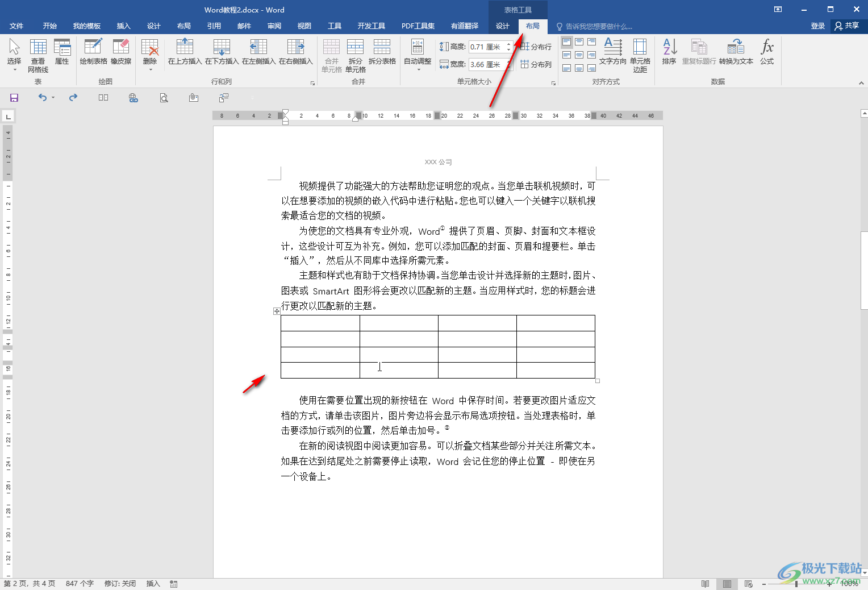Set Align Center cell alignment
The width and height of the screenshot is (868, 590).
tap(579, 55)
